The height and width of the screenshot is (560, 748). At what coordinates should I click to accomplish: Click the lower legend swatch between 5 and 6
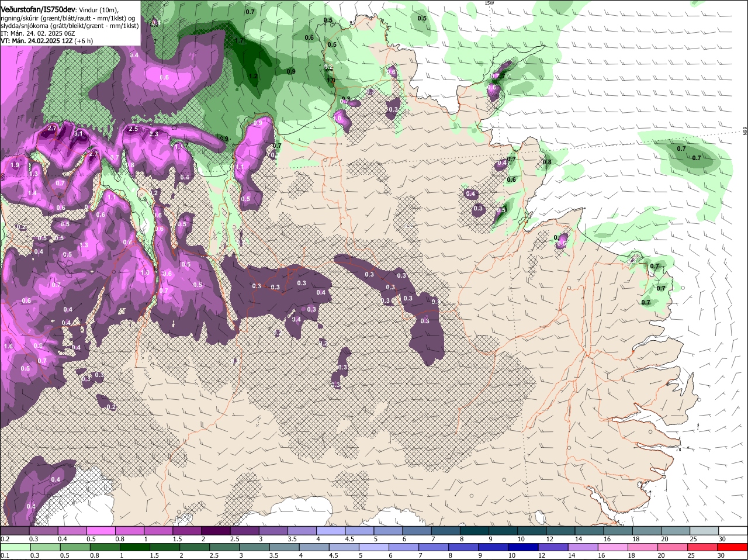[374, 547]
